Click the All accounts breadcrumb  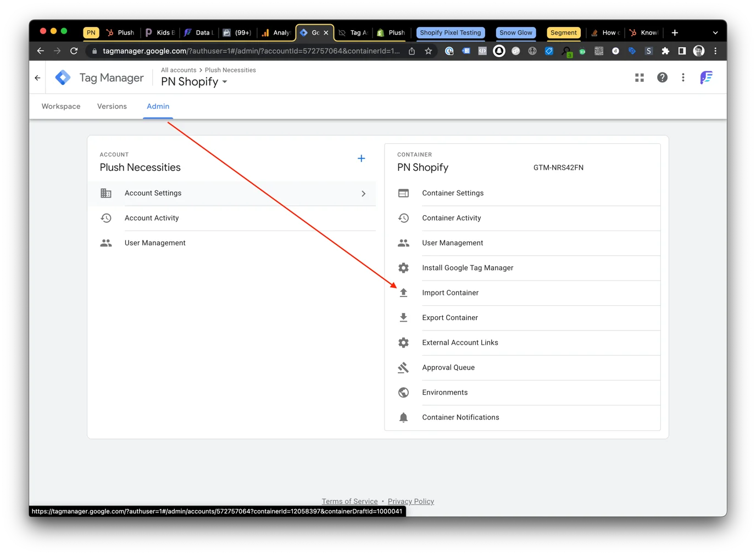[x=179, y=70]
